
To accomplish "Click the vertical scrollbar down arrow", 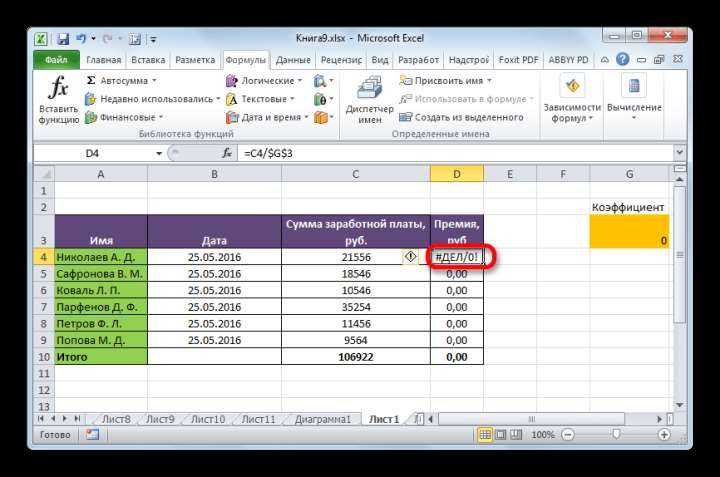I will [680, 405].
